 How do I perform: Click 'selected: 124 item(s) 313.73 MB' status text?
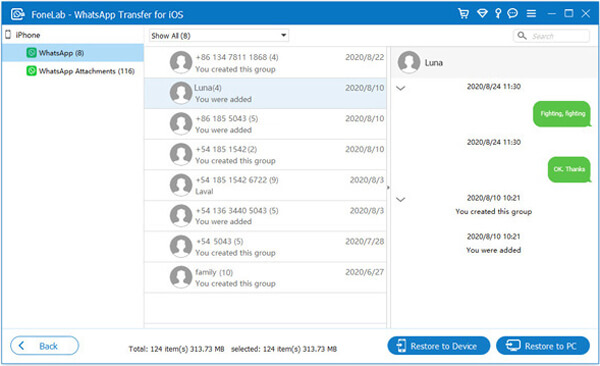(x=284, y=349)
